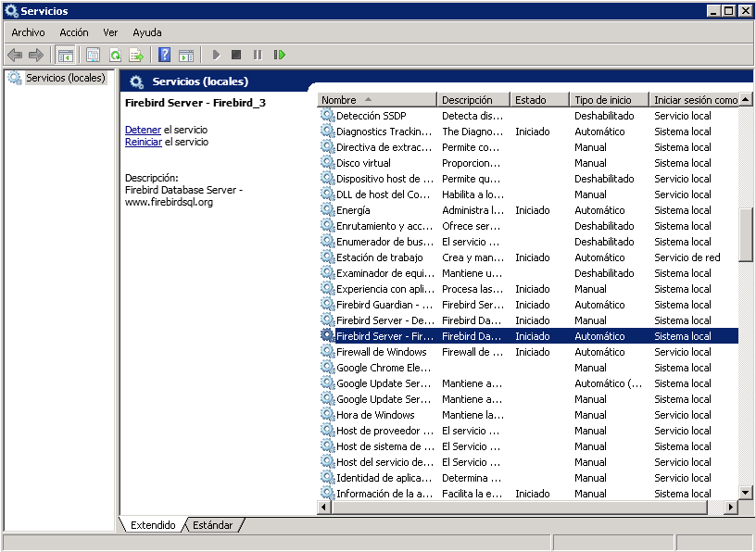Click the horizontal scrollbar right arrow

(x=731, y=508)
